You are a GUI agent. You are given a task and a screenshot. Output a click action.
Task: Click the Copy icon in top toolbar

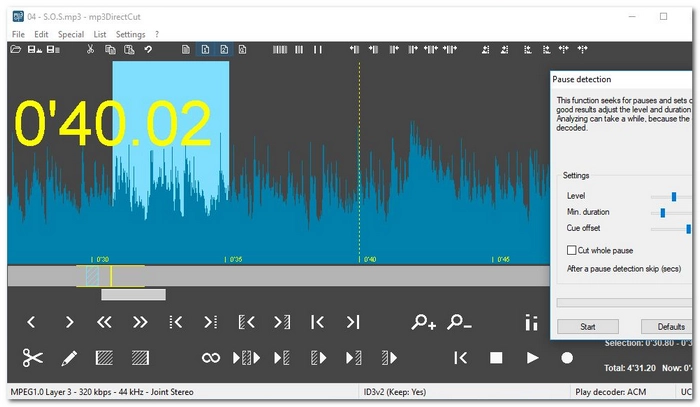click(110, 50)
